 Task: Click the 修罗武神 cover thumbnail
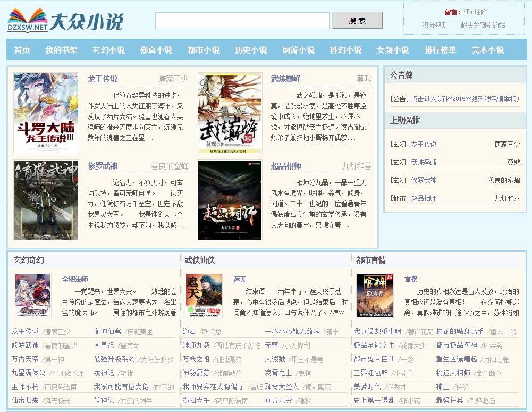pyautogui.click(x=46, y=200)
